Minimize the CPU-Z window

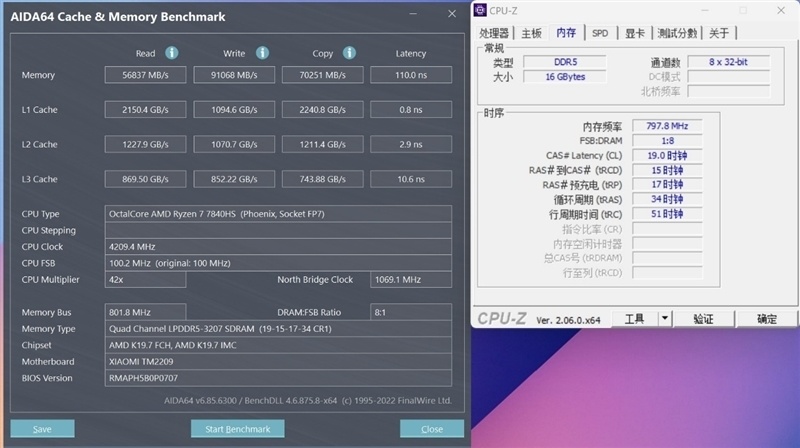click(x=705, y=10)
